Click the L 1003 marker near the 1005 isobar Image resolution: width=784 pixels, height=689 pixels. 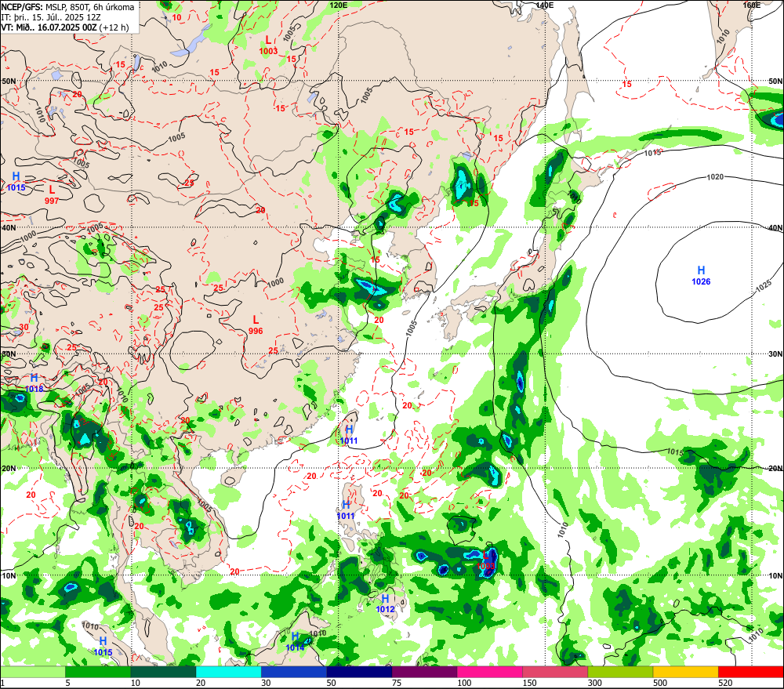coord(268,45)
